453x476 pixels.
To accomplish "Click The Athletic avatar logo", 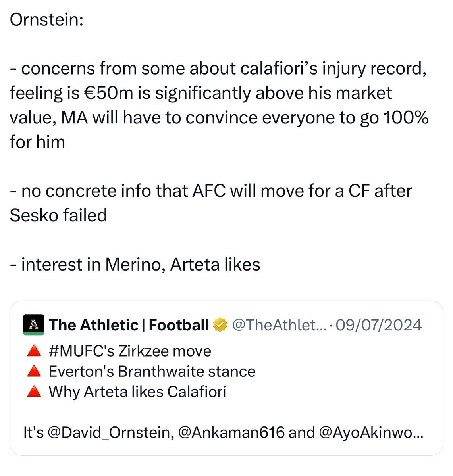I will (x=34, y=325).
